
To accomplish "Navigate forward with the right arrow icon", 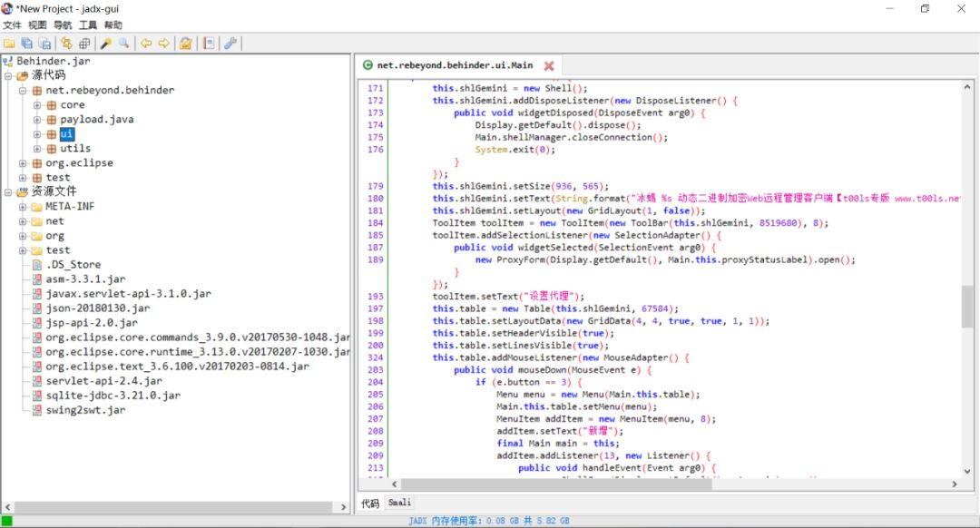I will [x=164, y=44].
